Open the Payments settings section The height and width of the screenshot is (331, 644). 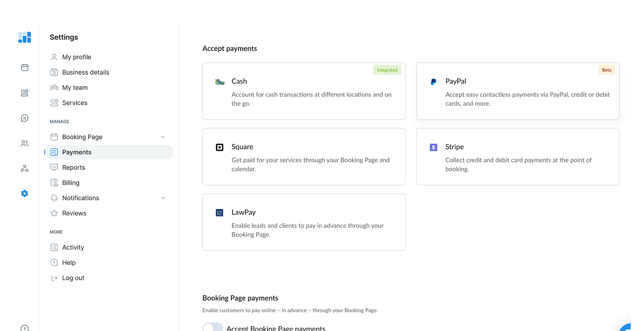tap(76, 152)
